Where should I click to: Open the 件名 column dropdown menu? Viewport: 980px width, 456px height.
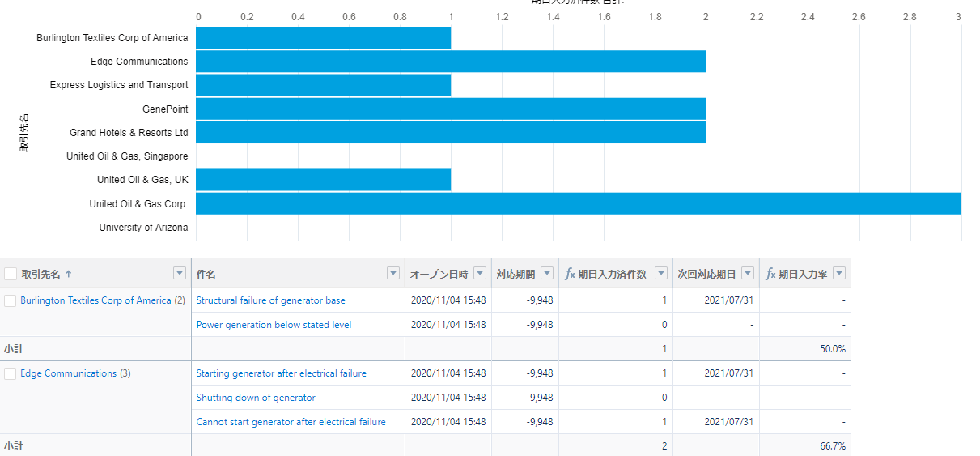(x=393, y=273)
